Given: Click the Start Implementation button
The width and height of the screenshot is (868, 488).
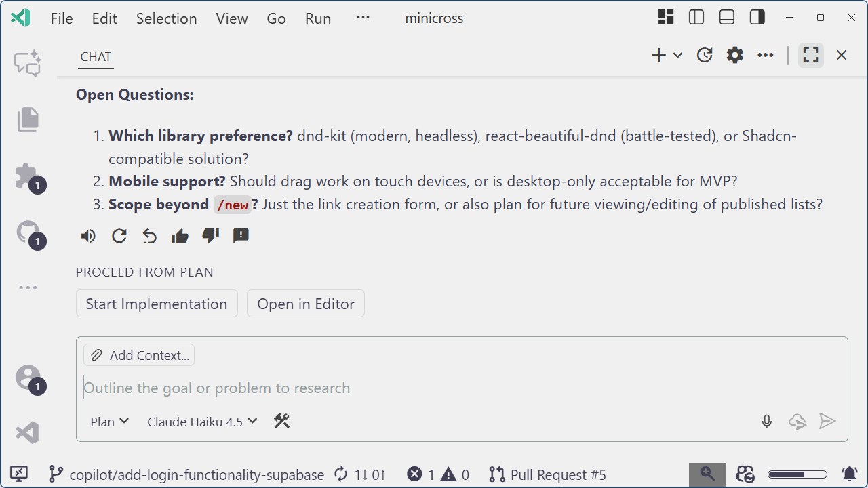Looking at the screenshot, I should tap(156, 303).
